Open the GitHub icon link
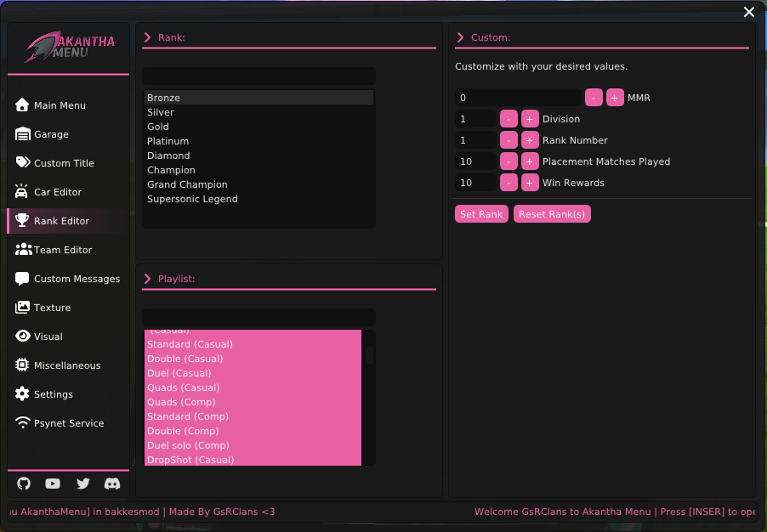This screenshot has width=767, height=532. (x=24, y=484)
